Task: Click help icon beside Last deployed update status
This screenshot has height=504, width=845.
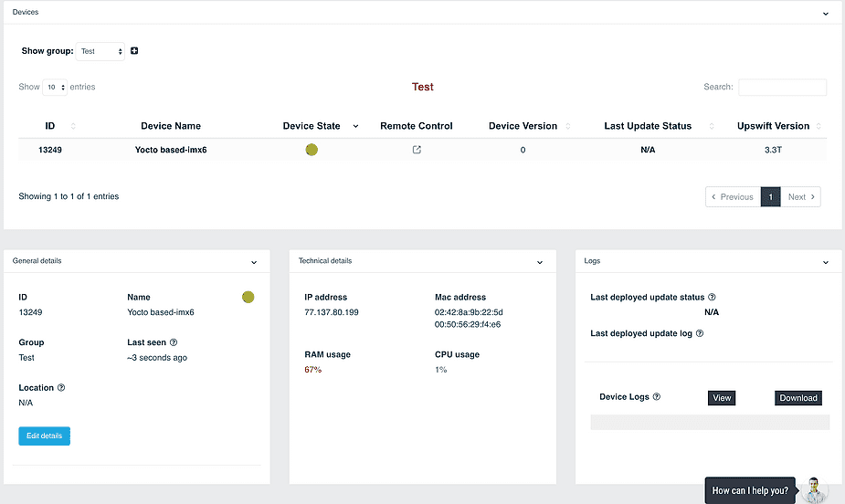Action: [712, 298]
